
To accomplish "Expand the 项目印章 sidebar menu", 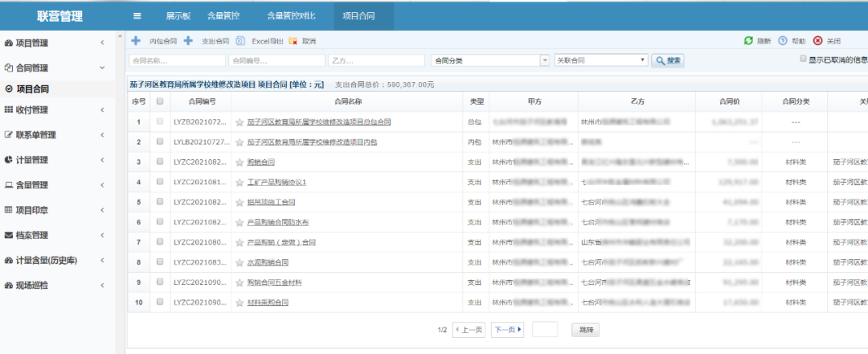I will click(x=102, y=210).
